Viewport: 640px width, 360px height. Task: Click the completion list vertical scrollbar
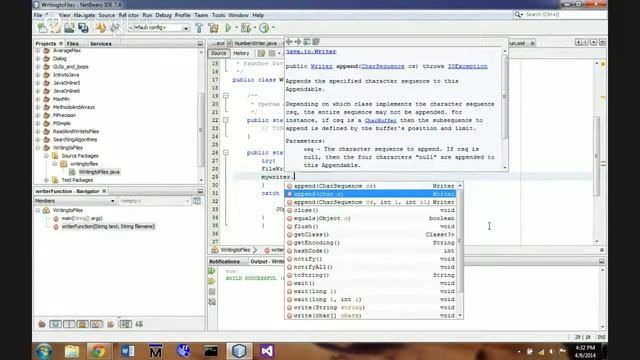coord(460,250)
